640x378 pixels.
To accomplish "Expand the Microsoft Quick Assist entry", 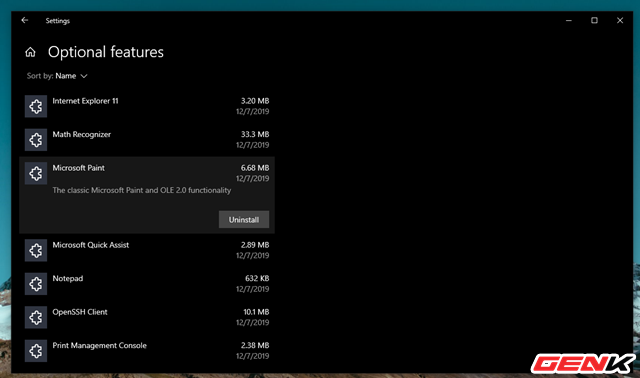I will point(147,250).
